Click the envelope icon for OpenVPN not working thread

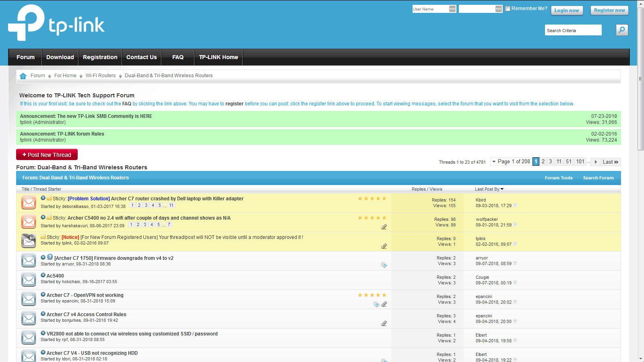29,299
